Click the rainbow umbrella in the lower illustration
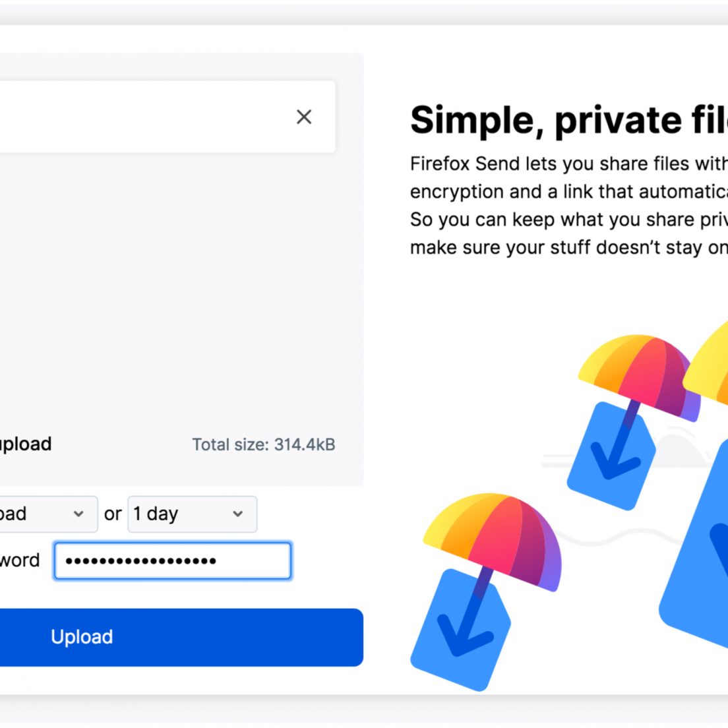This screenshot has width=728, height=728. pyautogui.click(x=492, y=541)
